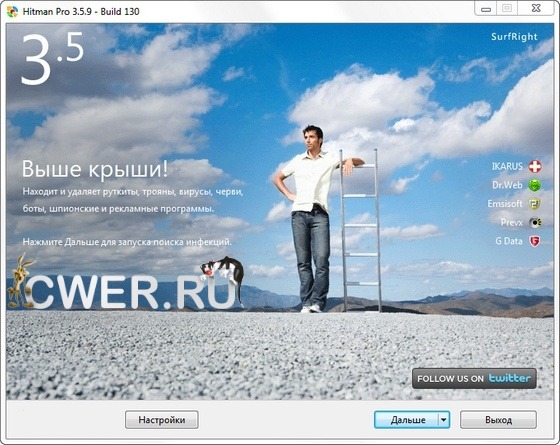Image resolution: width=560 pixels, height=445 pixels.
Task: Click the G Data red shield icon
Action: [535, 241]
